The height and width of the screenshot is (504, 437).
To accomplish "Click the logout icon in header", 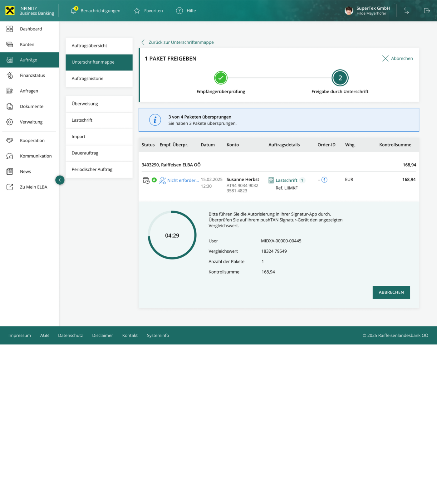I will 427,11.
